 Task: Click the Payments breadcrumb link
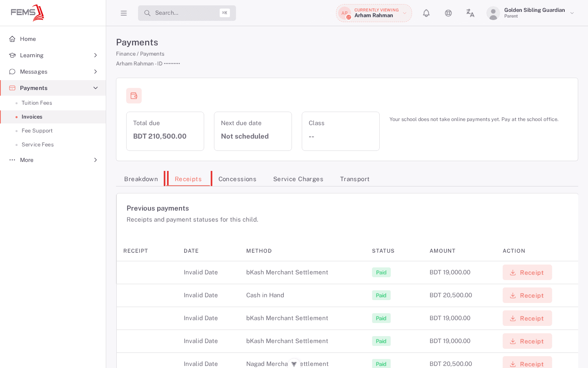coord(152,54)
